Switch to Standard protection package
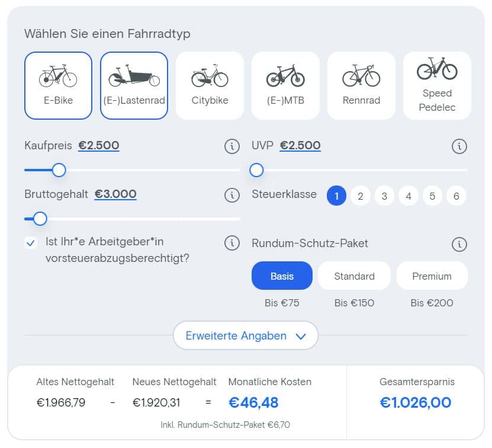Image resolution: width=492 pixels, height=448 pixels. (x=354, y=276)
